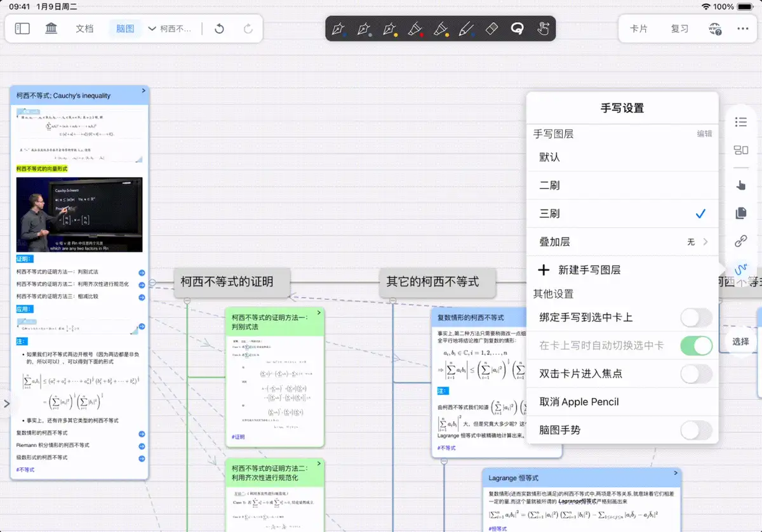Open the three-dot more options menu
Image resolution: width=762 pixels, height=532 pixels.
743,29
